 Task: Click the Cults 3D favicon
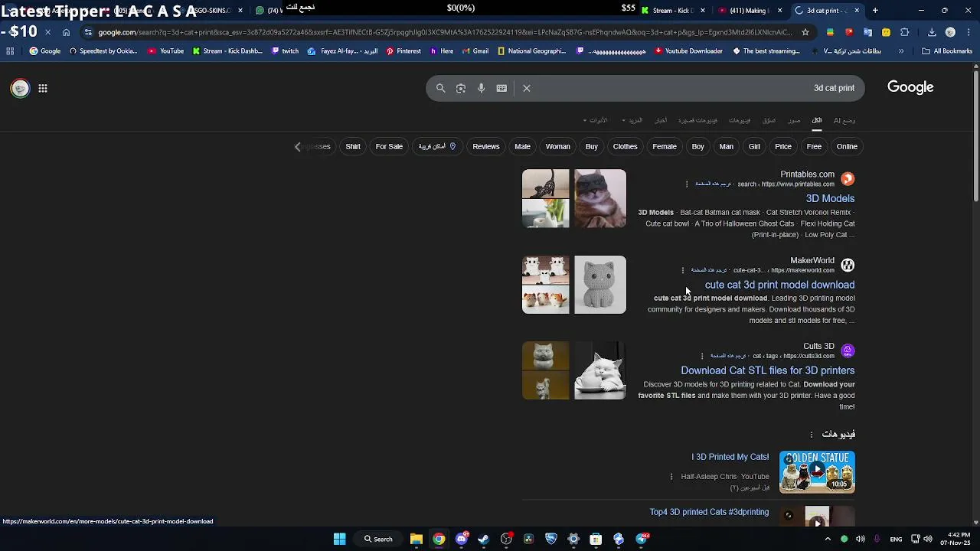pos(848,350)
